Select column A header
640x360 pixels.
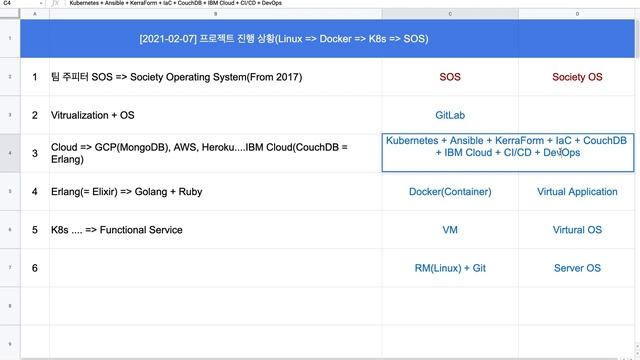35,14
